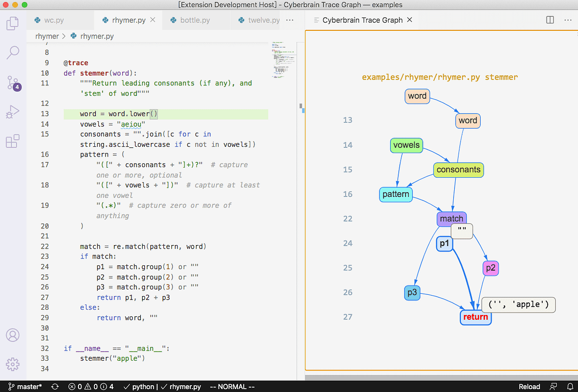Click the master* branch indicator
Image resolution: width=578 pixels, height=392 pixels.
(x=24, y=386)
